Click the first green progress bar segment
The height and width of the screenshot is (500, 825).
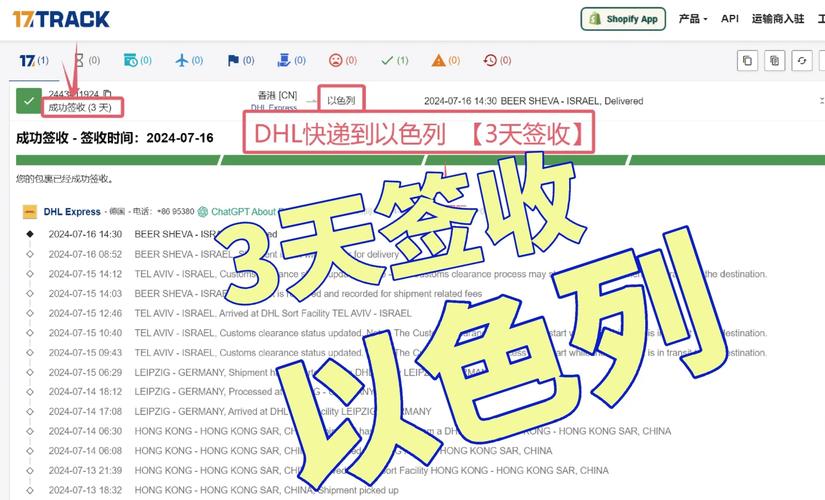pyautogui.click(x=118, y=160)
